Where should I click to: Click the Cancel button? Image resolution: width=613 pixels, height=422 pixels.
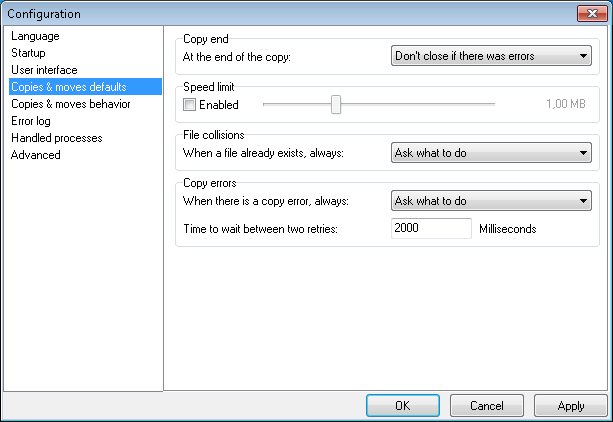pos(487,406)
